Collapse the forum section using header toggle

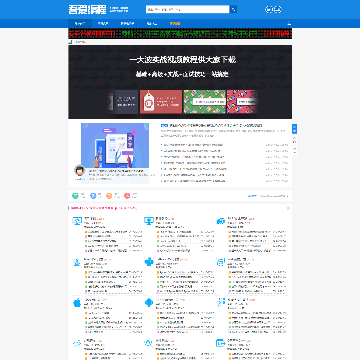tap(288, 208)
